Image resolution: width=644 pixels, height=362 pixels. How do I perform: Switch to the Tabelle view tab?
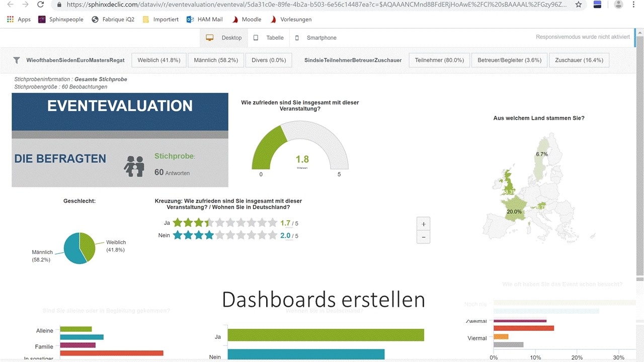coord(269,38)
